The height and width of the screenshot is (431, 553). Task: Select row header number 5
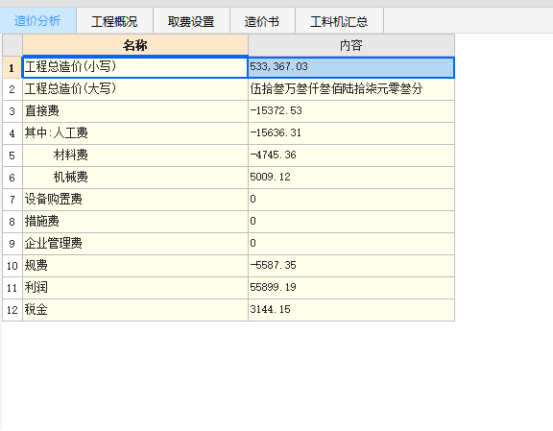point(12,156)
